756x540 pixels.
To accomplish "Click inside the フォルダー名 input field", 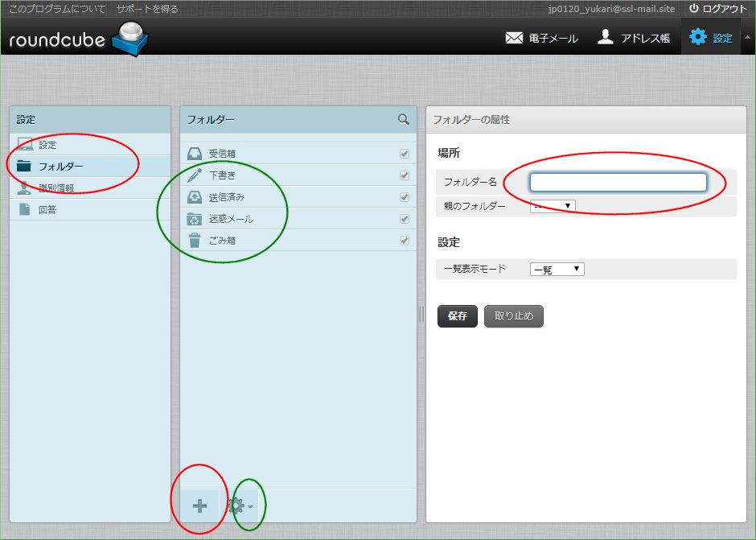I will (618, 183).
